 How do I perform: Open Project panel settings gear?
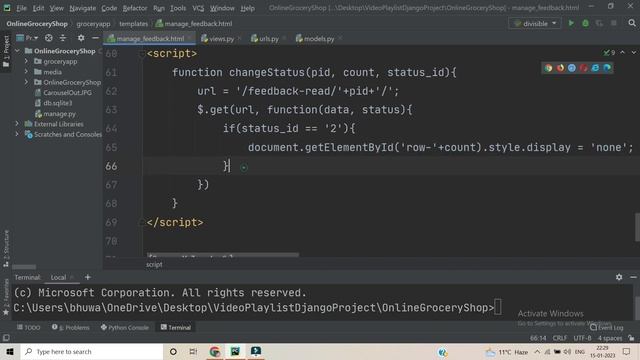click(x=81, y=38)
